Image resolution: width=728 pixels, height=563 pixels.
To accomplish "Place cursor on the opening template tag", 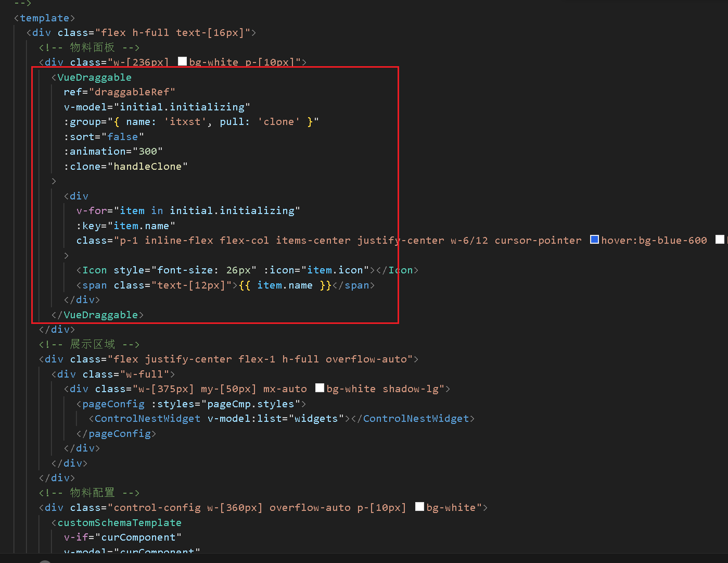I will [x=45, y=18].
